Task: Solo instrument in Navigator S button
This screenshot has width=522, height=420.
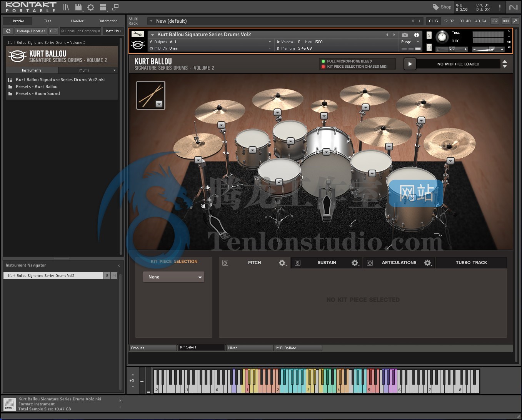Action: 107,275
